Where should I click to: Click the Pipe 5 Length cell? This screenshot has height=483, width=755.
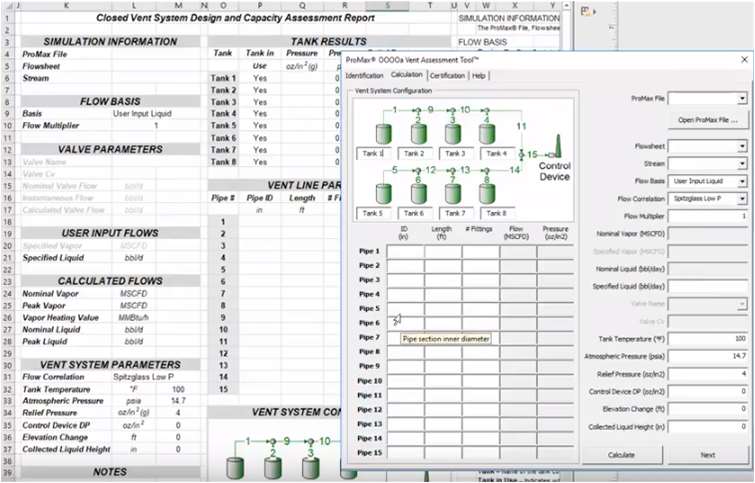(x=443, y=309)
